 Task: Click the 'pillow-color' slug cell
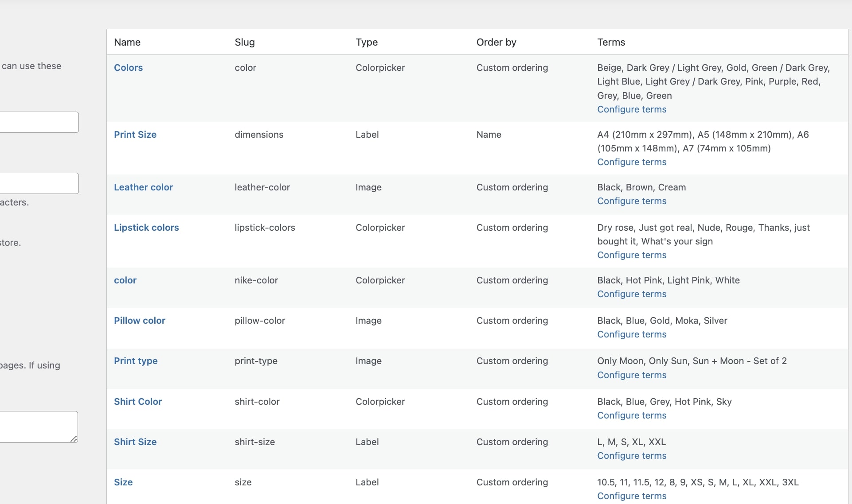pyautogui.click(x=260, y=321)
